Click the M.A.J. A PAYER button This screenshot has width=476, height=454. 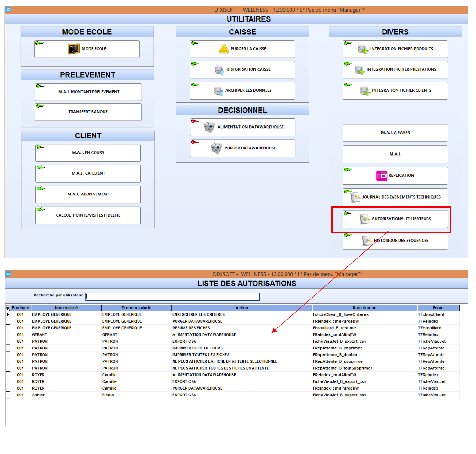395,133
